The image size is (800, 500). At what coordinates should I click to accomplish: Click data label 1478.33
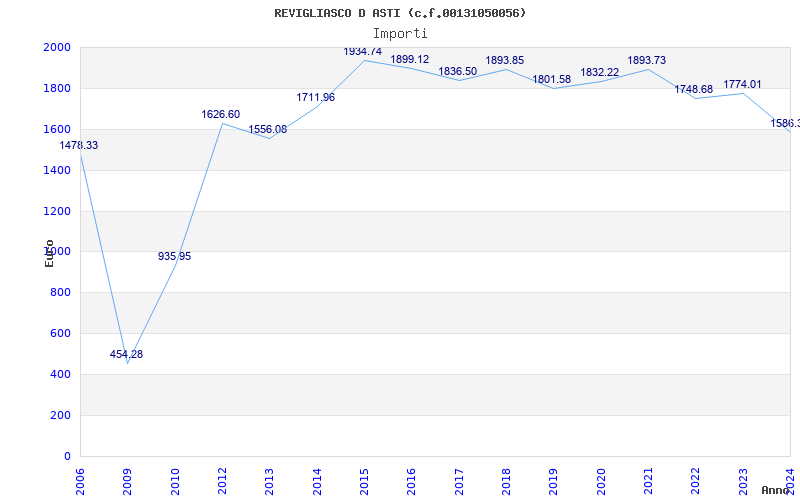pyautogui.click(x=79, y=145)
